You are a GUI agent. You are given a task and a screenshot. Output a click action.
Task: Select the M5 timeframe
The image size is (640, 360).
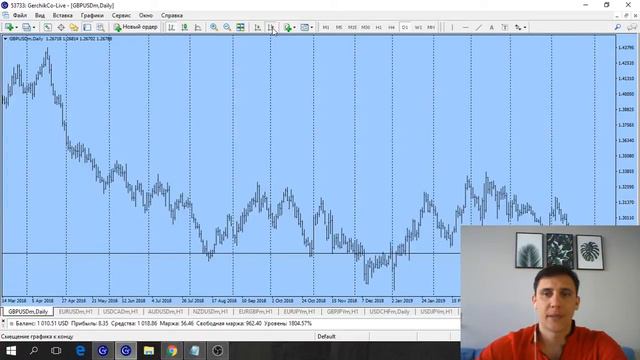[339, 27]
